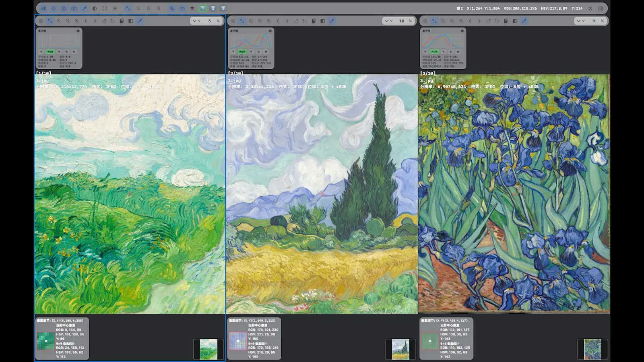Click the fit arrows icon in the 3.jpg pane toolbar
644x362 pixels.
pyautogui.click(x=434, y=21)
